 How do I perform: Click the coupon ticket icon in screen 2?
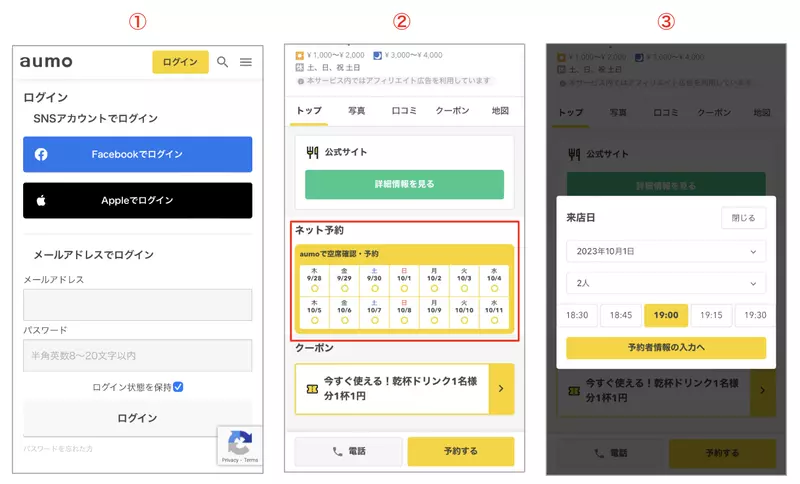pos(312,389)
